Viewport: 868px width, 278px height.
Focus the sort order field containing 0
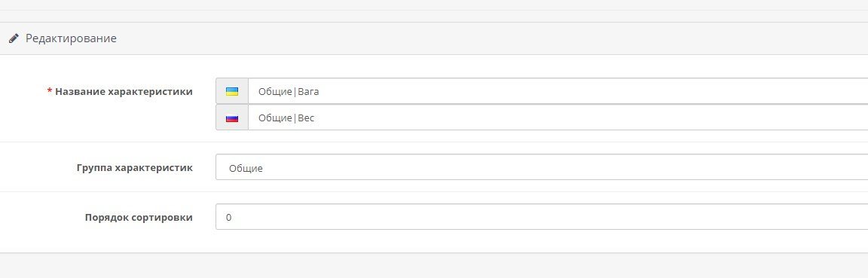(542, 217)
